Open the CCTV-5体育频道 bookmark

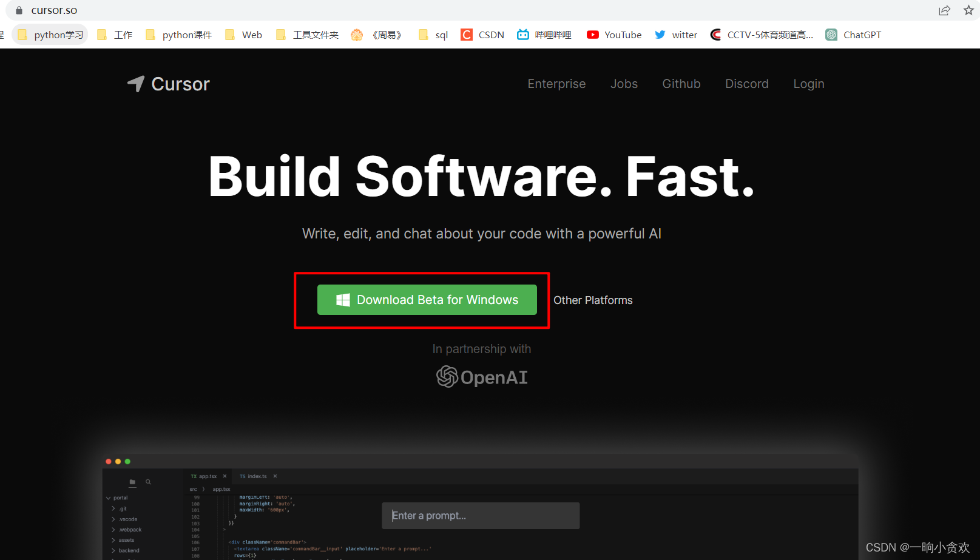pyautogui.click(x=762, y=35)
